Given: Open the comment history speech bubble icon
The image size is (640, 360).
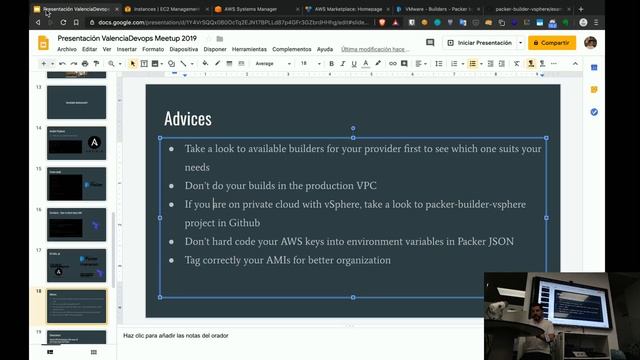Looking at the screenshot, I should pos(430,42).
